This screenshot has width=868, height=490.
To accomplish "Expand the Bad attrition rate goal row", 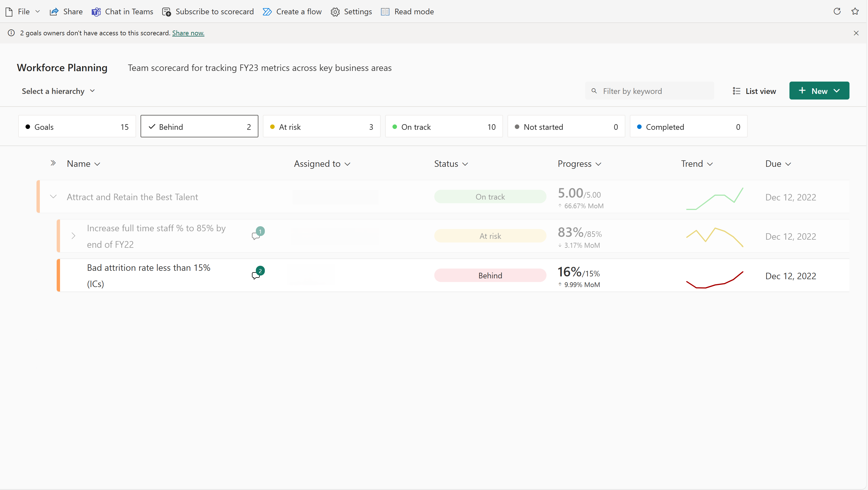I will [x=73, y=275].
